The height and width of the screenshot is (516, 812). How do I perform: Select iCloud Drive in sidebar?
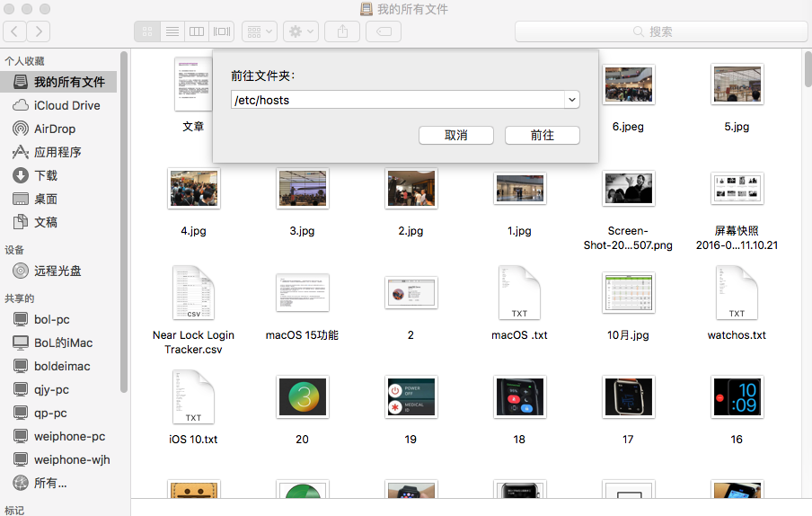coord(66,105)
